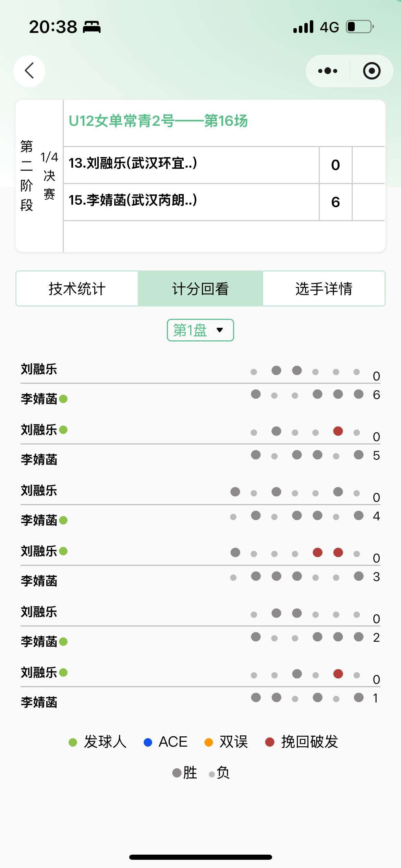Tap player row 13.刘融乐(武汉环宜..)

tap(133, 164)
